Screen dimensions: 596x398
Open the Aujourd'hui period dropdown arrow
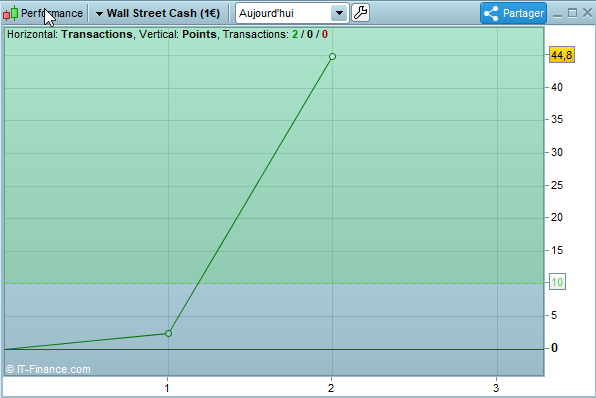click(x=339, y=13)
